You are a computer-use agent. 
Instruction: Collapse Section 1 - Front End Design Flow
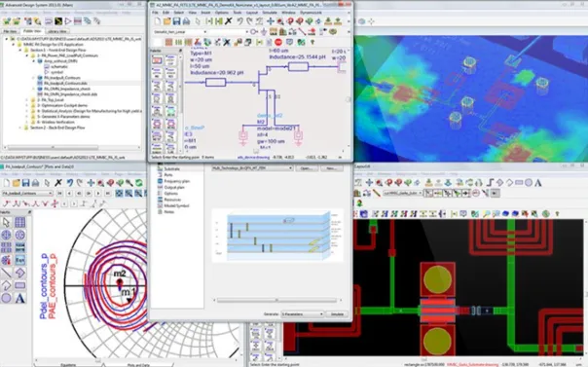pyautogui.click(x=20, y=50)
